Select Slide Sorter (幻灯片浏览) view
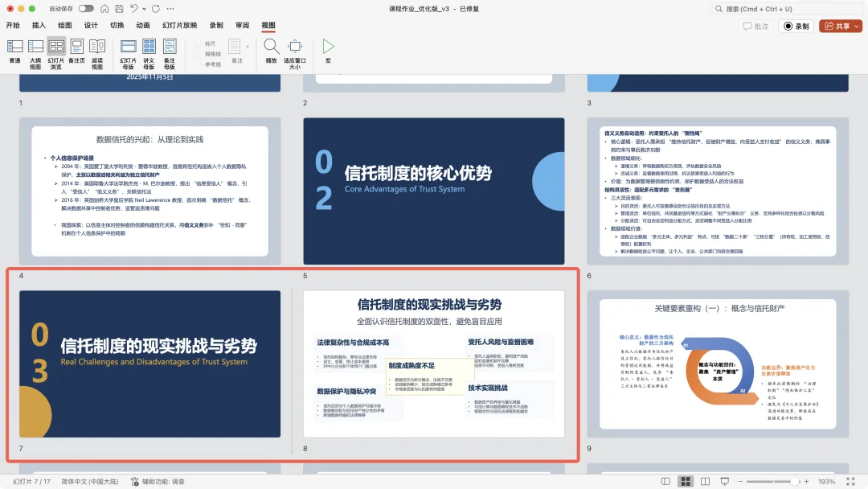This screenshot has height=489, width=868. point(56,54)
